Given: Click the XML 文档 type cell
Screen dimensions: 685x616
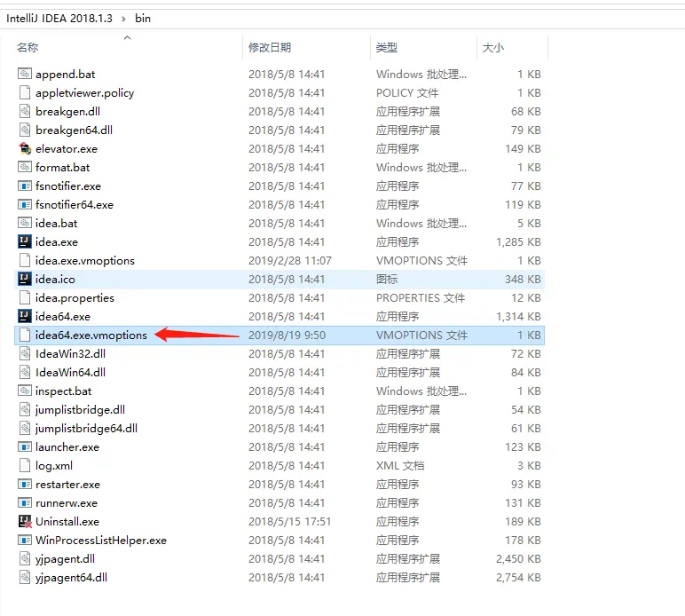Looking at the screenshot, I should [400, 465].
